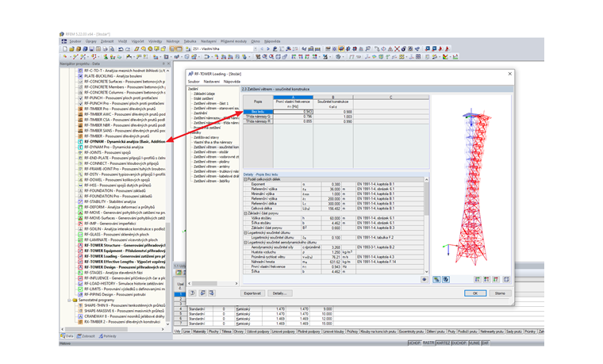Close the Navigátor projektu panel

pyautogui.click(x=169, y=63)
